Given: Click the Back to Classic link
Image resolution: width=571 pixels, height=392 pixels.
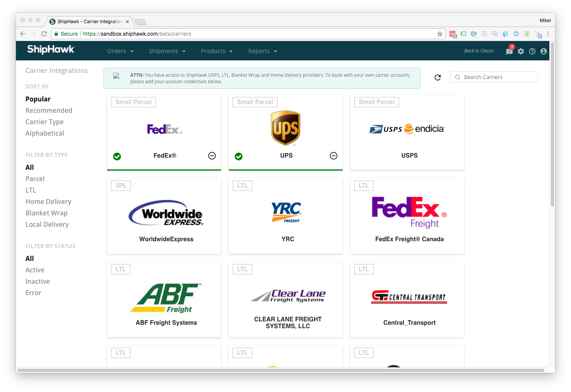Looking at the screenshot, I should (x=479, y=51).
